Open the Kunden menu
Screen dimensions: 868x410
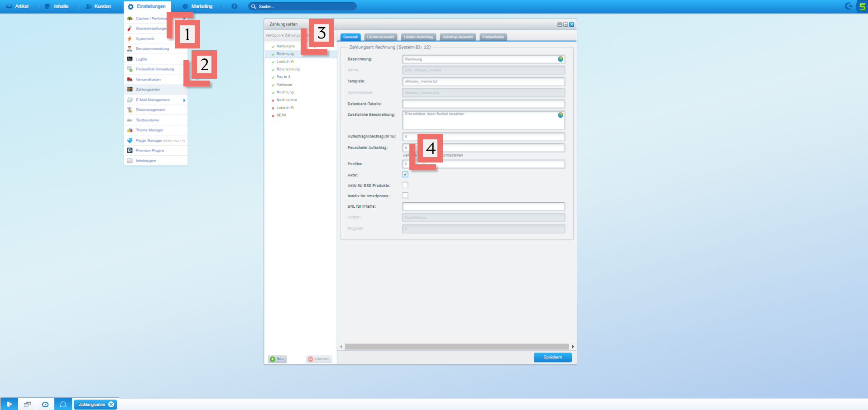98,6
